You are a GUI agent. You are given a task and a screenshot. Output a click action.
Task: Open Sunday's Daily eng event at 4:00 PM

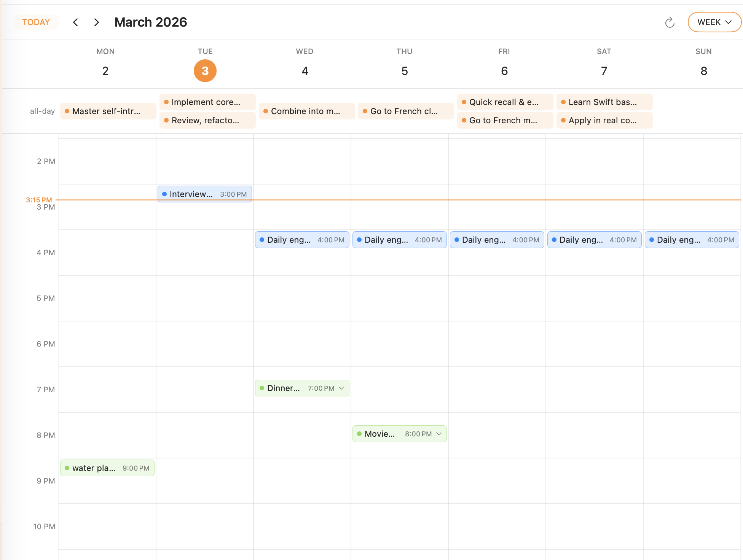coord(692,240)
